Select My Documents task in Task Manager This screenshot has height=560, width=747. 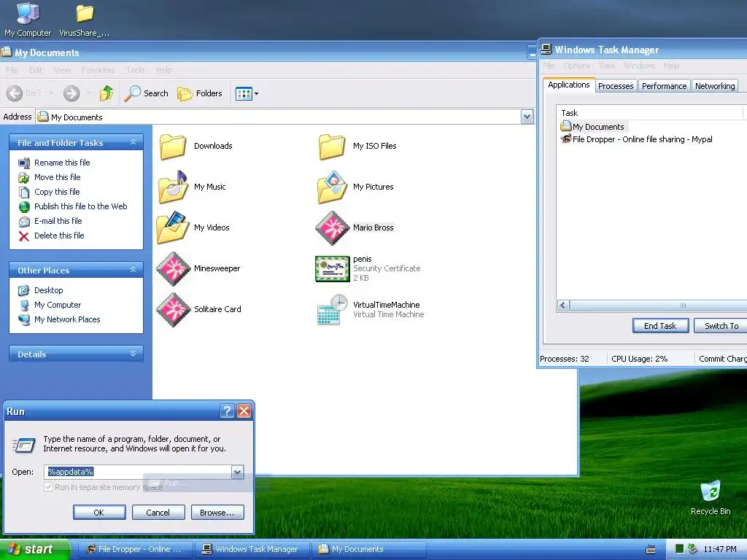click(593, 127)
